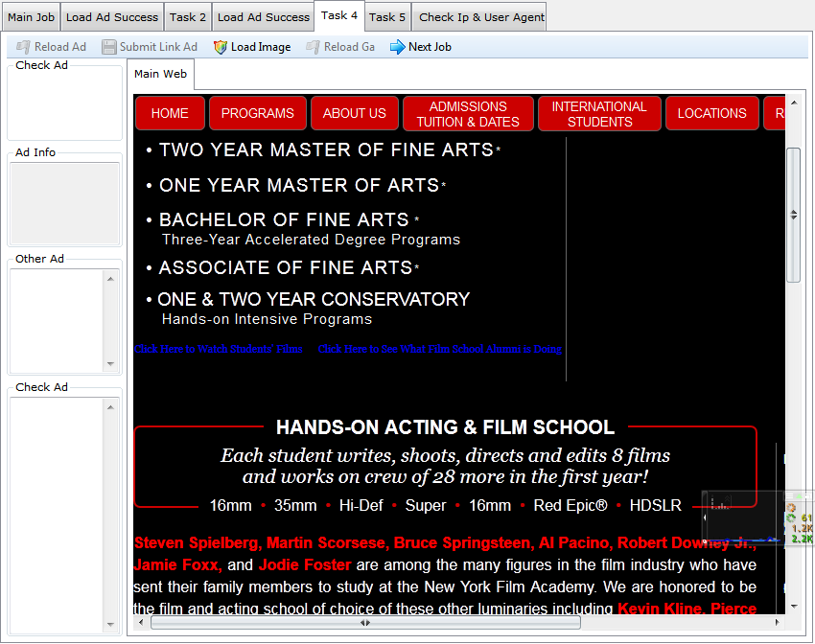Click the Submit Link Ad floppy icon
Viewport: 815px width, 644px height.
(108, 47)
